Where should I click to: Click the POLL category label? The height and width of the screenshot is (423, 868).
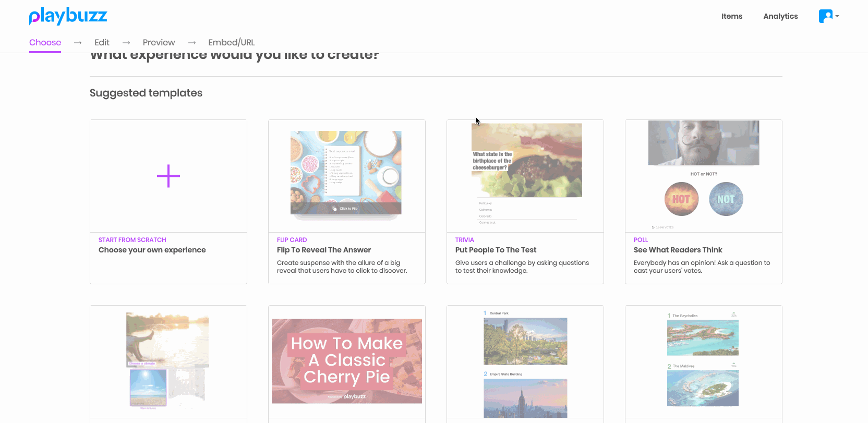pos(641,240)
